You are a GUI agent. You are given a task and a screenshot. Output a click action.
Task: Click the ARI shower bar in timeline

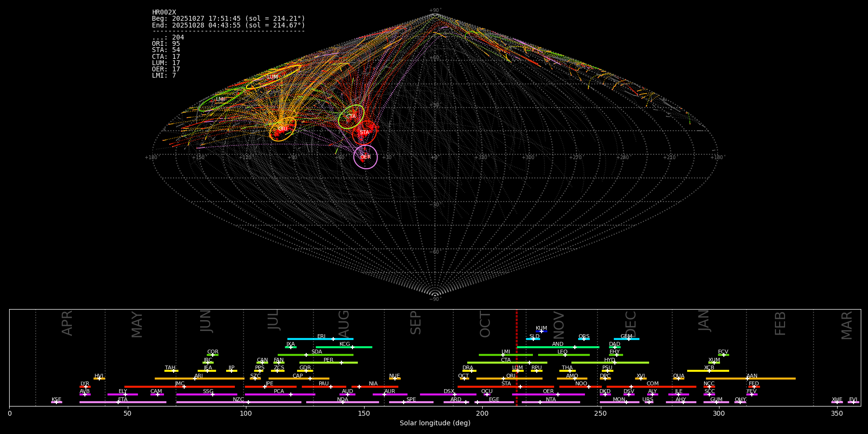[200, 379]
